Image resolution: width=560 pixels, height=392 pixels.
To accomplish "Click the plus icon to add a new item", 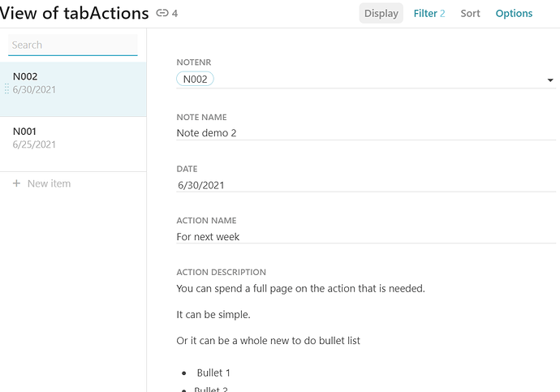I will point(17,184).
